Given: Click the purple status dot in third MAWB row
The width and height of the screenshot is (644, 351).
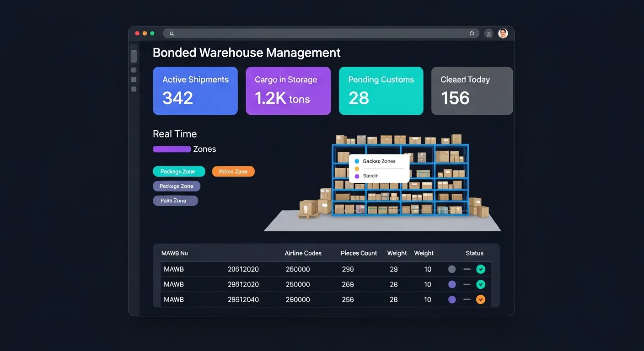Looking at the screenshot, I should [x=452, y=300].
